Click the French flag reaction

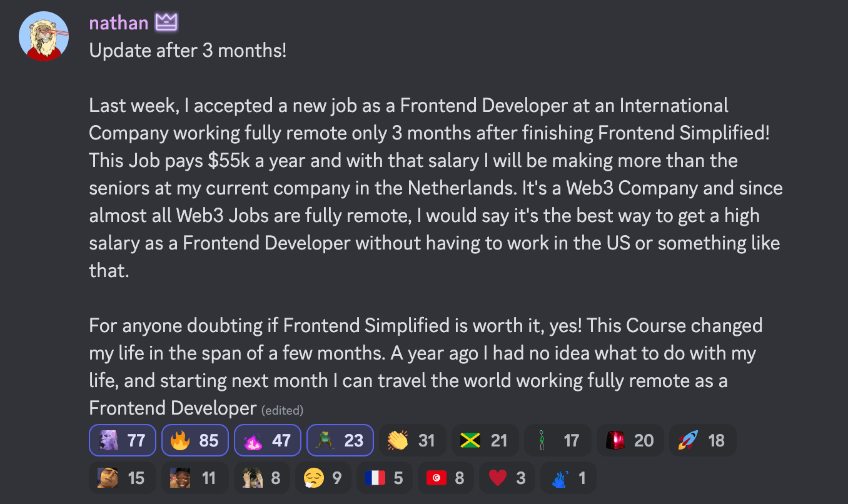pos(384,478)
